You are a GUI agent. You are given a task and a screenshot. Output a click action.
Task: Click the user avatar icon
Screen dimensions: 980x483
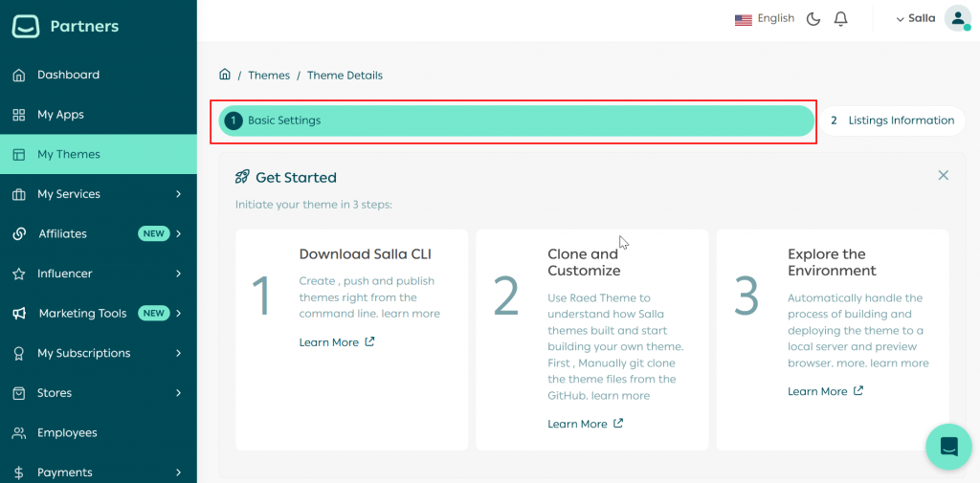coord(957,18)
